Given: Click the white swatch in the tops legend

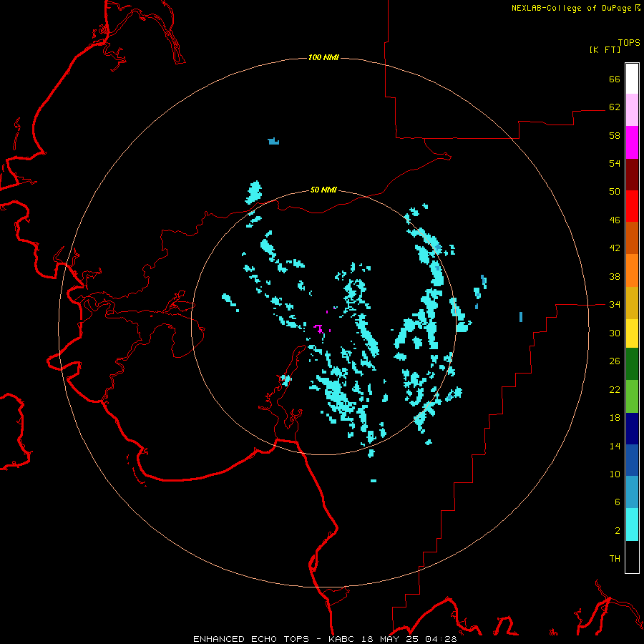Looking at the screenshot, I should [x=632, y=79].
